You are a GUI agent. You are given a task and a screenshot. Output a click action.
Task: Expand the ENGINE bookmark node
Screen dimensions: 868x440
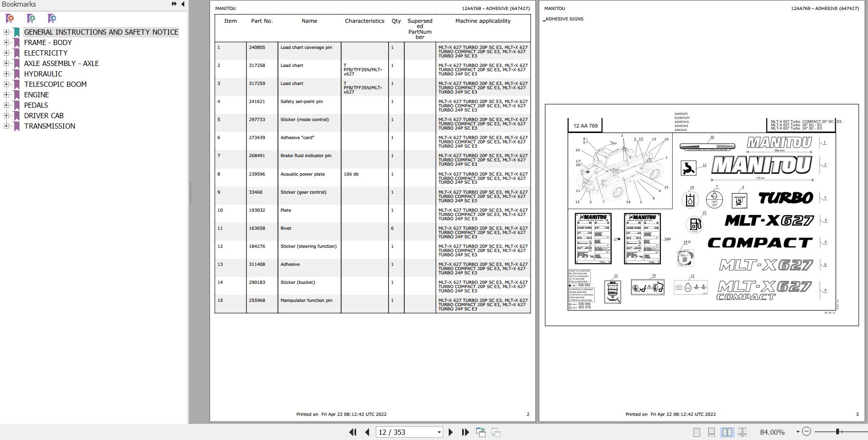pyautogui.click(x=6, y=95)
